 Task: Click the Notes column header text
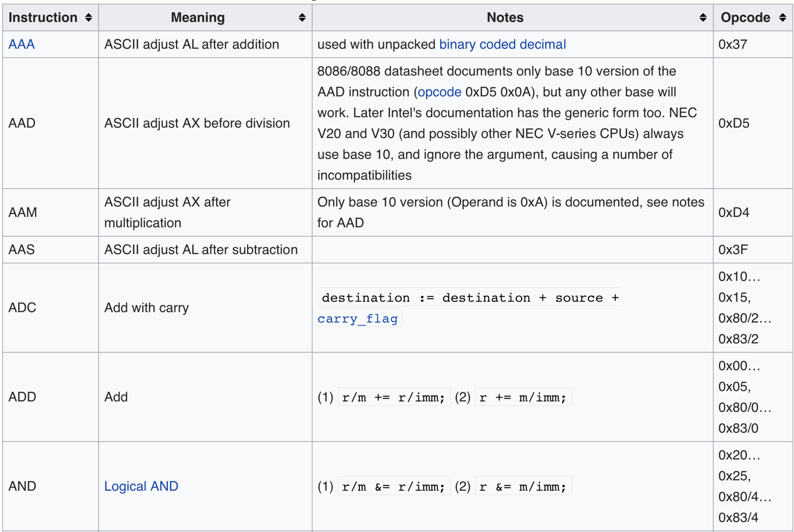pyautogui.click(x=505, y=17)
